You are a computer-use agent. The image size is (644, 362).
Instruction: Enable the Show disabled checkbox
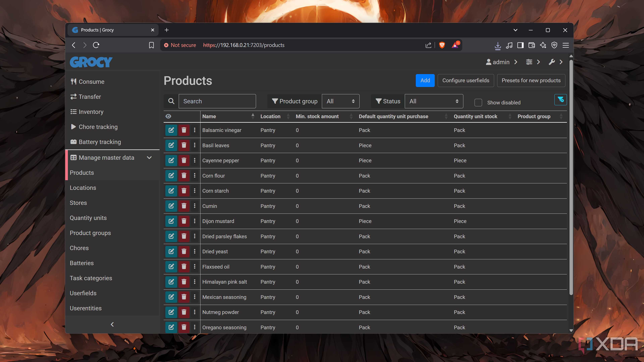coord(478,103)
